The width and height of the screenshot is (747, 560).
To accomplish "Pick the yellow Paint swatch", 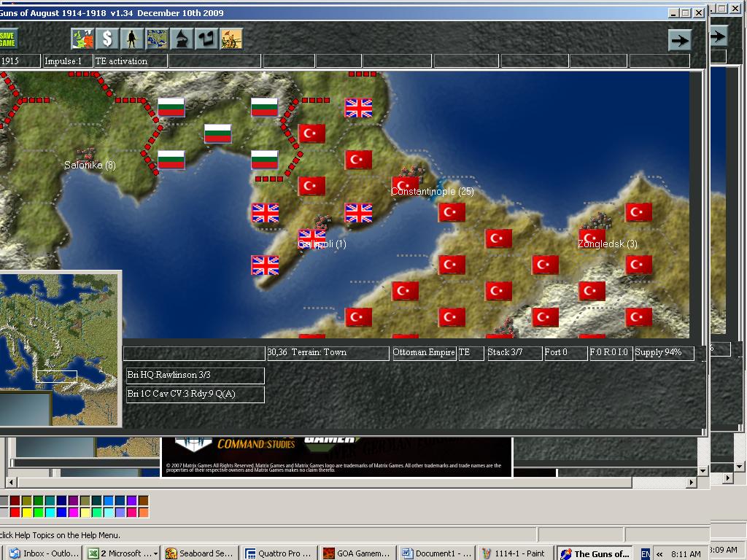I will pyautogui.click(x=27, y=513).
